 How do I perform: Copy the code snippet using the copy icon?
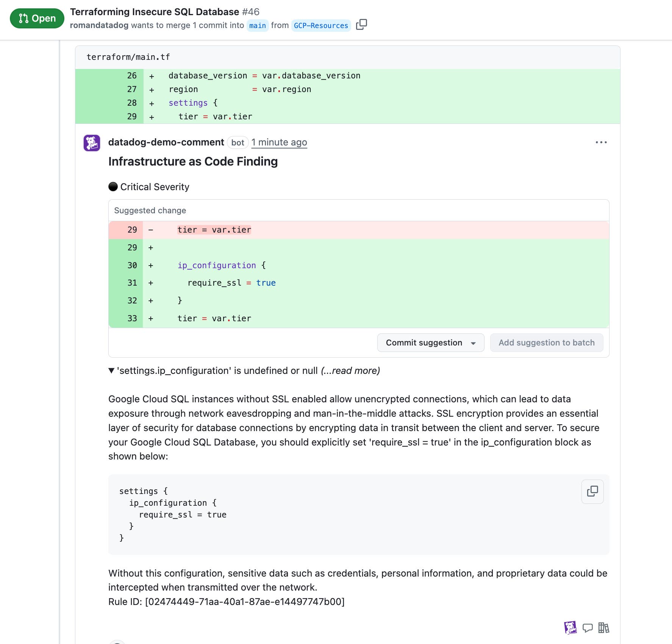(x=592, y=492)
